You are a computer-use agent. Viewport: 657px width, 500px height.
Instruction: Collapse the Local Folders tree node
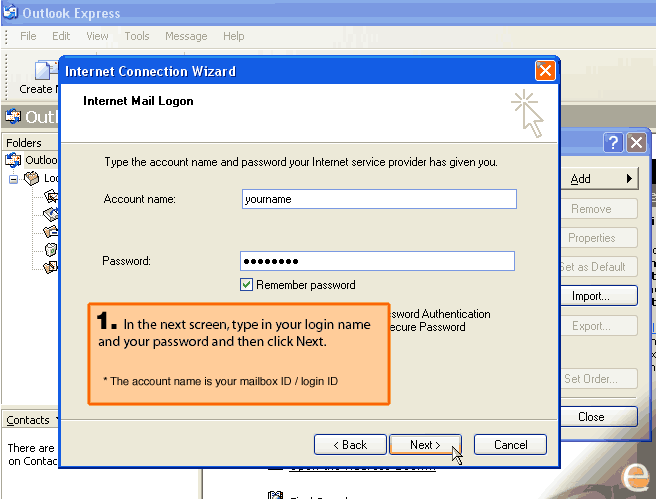pos(13,179)
